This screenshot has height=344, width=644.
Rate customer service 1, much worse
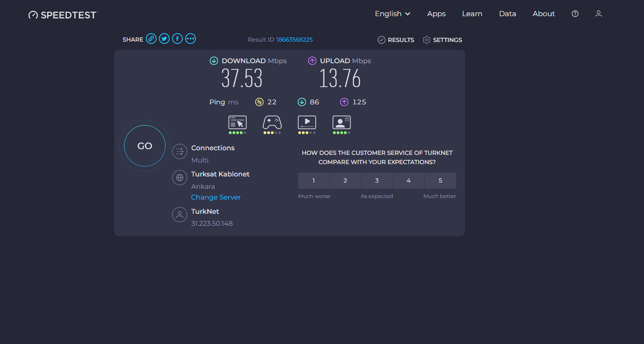(x=314, y=181)
